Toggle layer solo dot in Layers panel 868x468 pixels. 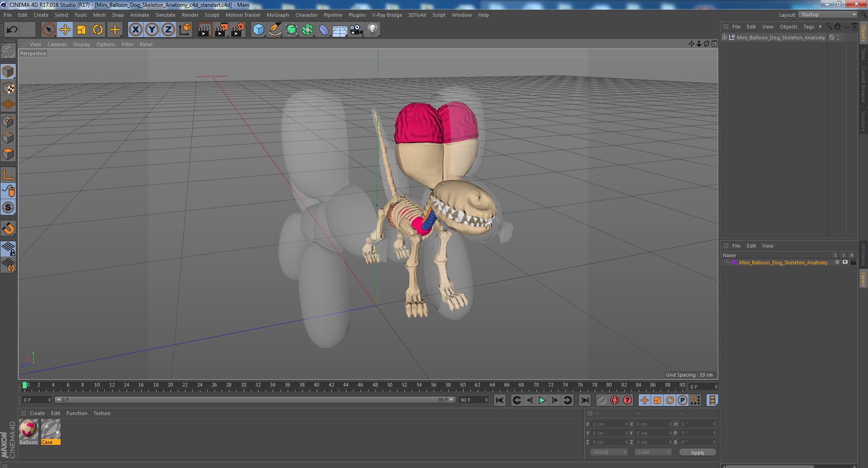837,263
